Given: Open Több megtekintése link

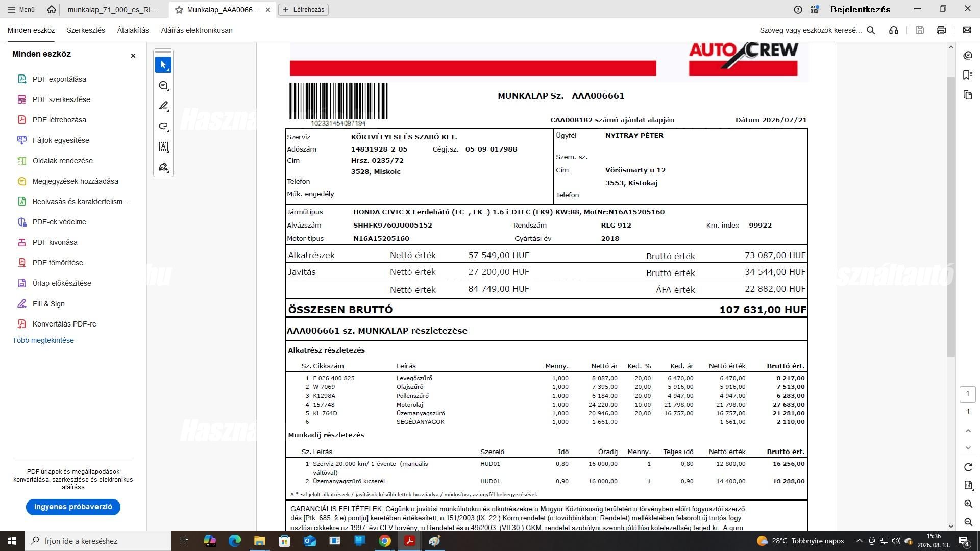Looking at the screenshot, I should [43, 340].
